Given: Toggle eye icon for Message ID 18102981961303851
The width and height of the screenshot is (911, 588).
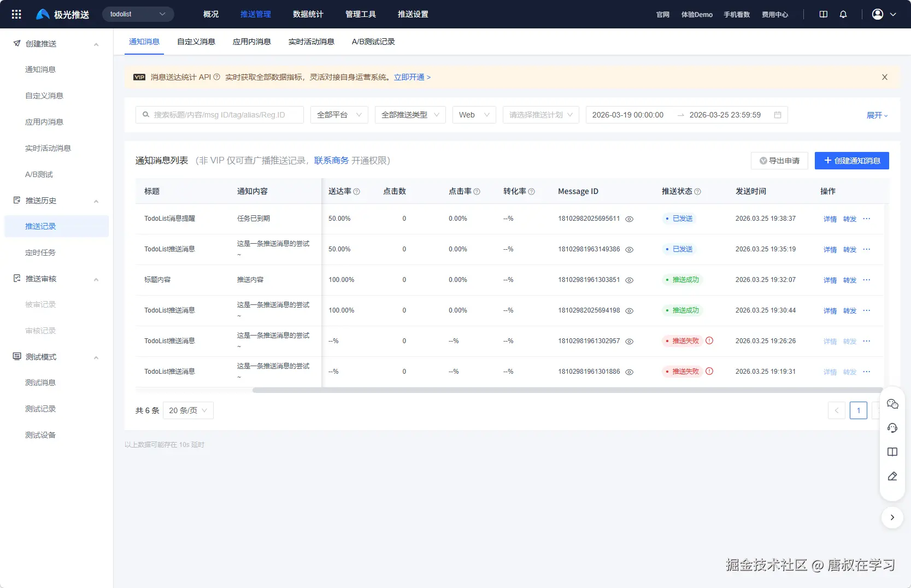Looking at the screenshot, I should [630, 280].
